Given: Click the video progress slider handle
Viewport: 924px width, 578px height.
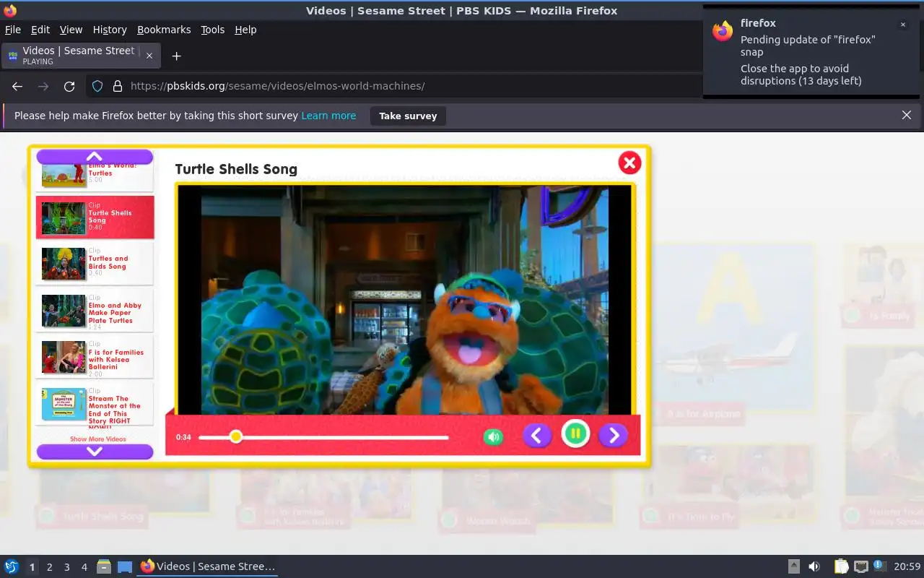Looking at the screenshot, I should [x=236, y=436].
